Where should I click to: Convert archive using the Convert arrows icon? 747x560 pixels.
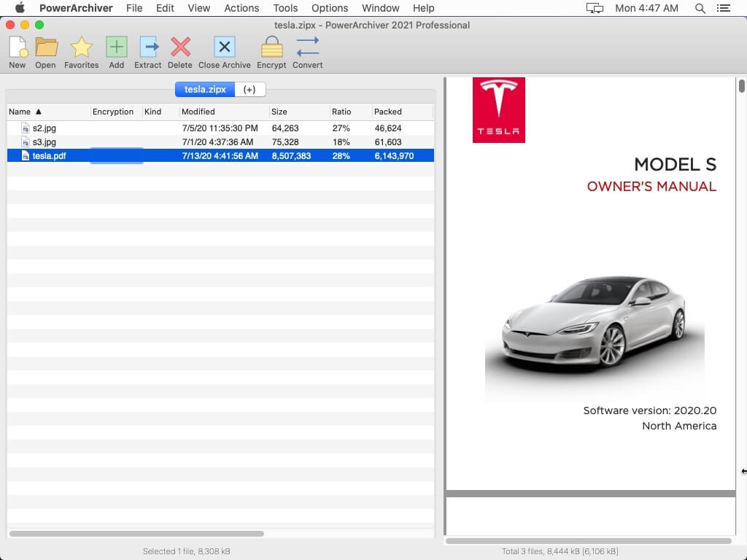(x=307, y=47)
